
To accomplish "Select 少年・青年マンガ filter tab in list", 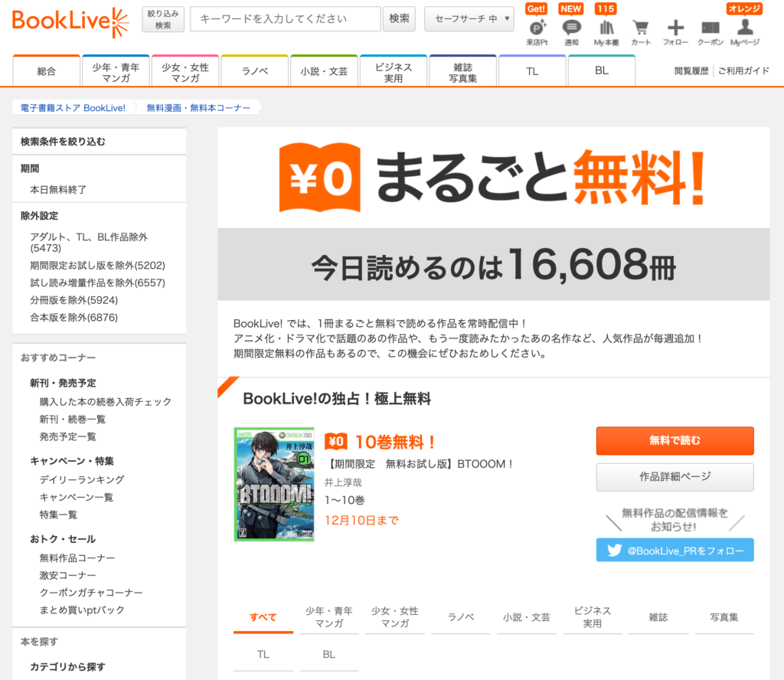I will click(329, 617).
